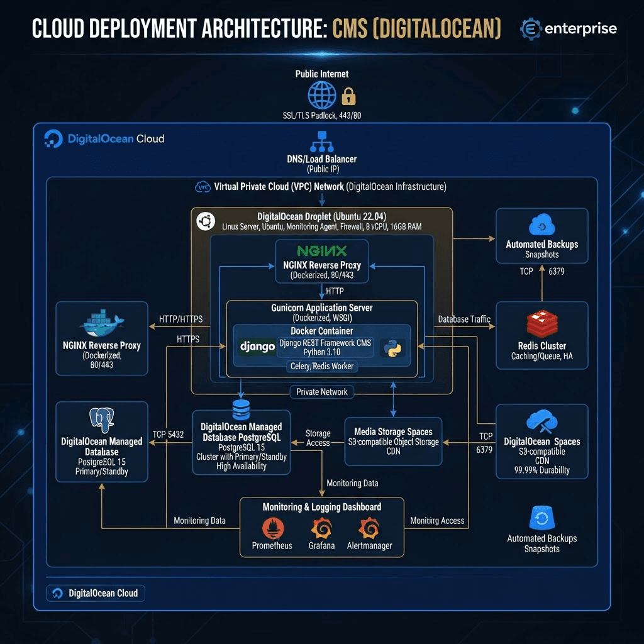Click the 'Monitoring Access' label
The height and width of the screenshot is (644, 644).
(x=437, y=520)
